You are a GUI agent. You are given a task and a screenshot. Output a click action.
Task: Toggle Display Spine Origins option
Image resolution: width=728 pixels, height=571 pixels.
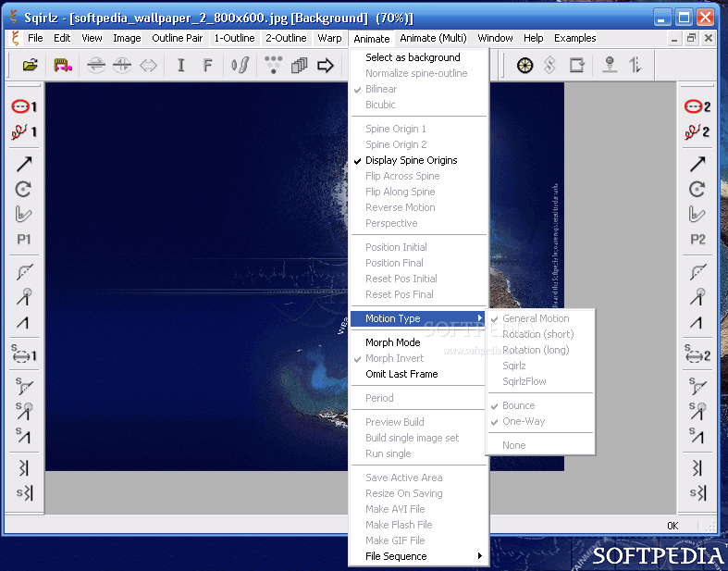[411, 160]
